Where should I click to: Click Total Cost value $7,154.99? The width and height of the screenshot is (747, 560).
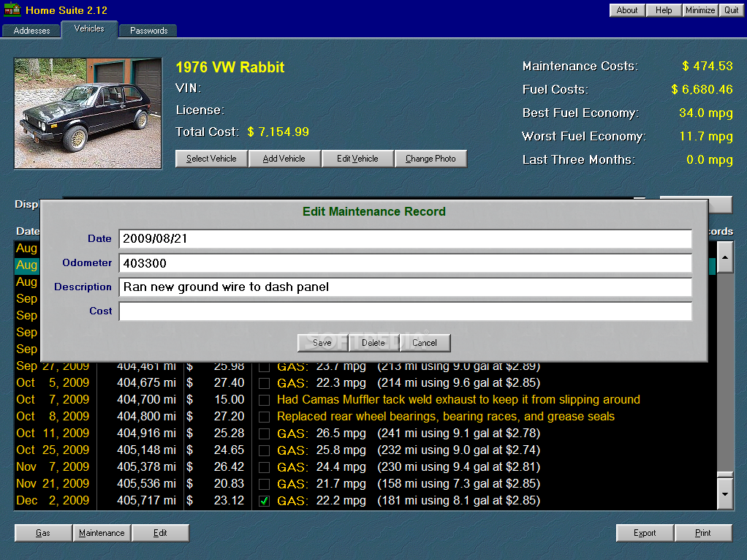(x=278, y=132)
